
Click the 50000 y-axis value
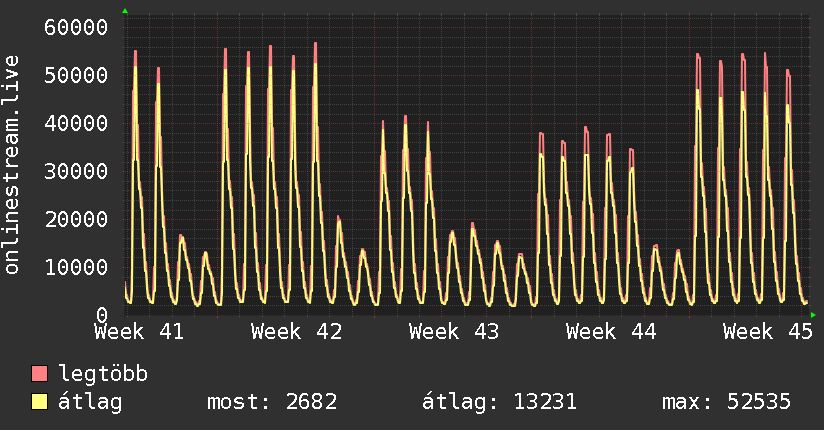pyautogui.click(x=76, y=75)
